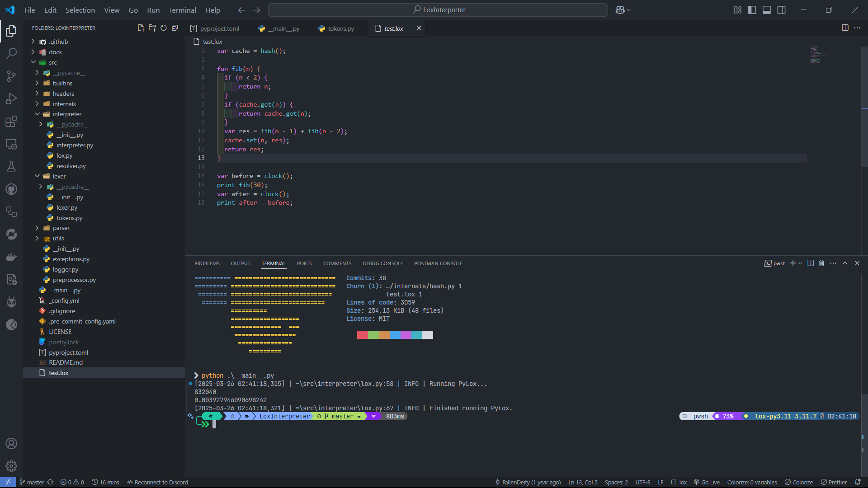Click the blue color block in terminal

point(395,335)
